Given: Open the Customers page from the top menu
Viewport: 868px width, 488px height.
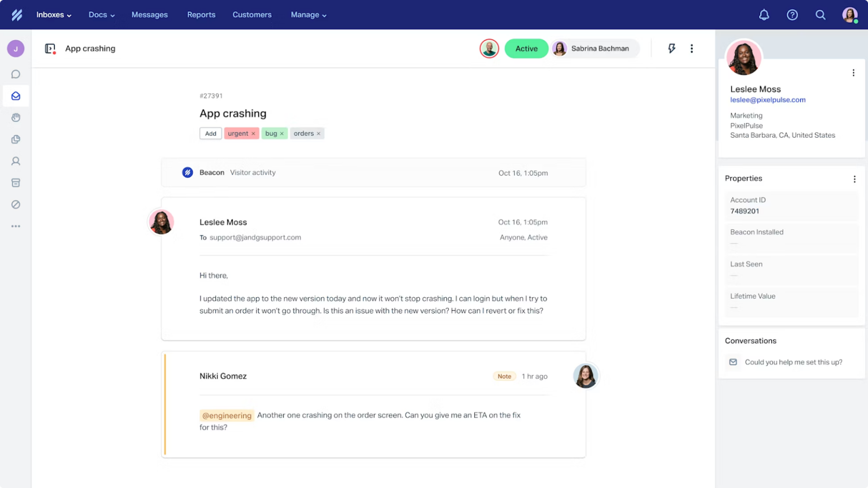Looking at the screenshot, I should [252, 15].
